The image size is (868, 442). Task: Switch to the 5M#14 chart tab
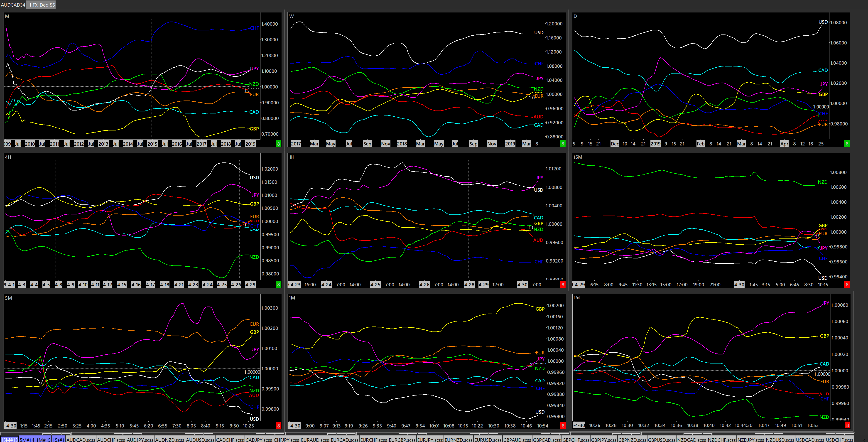27,440
